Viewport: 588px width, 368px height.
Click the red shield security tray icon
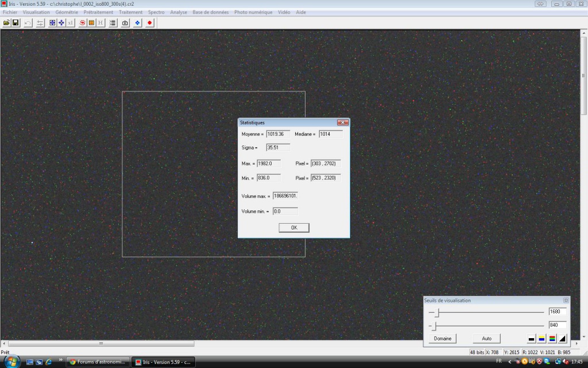pyautogui.click(x=540, y=362)
